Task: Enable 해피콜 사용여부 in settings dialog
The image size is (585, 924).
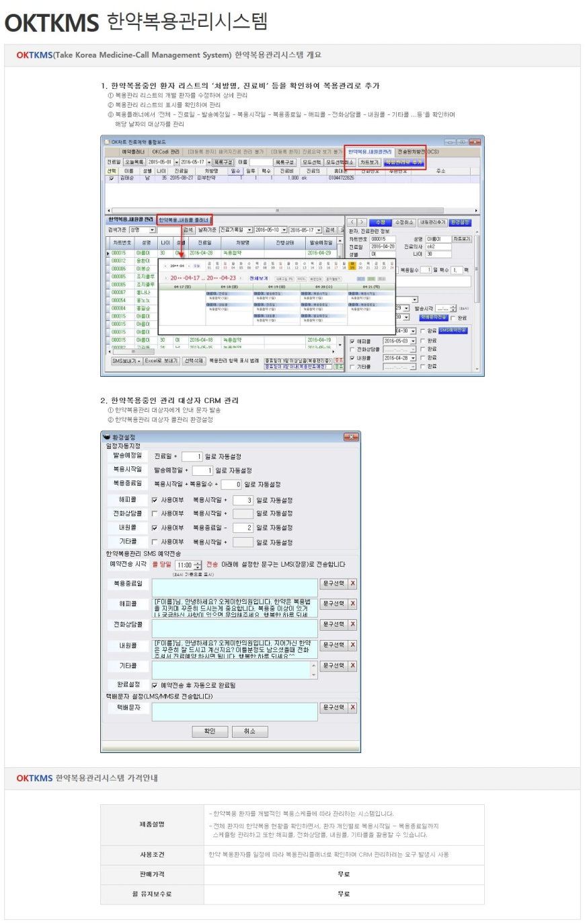Action: click(155, 500)
